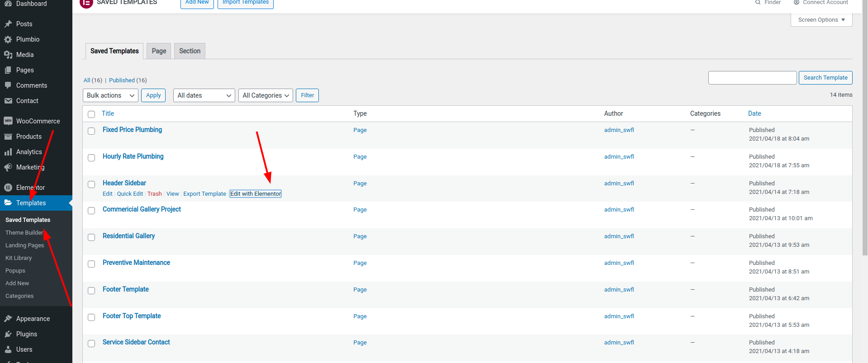
Task: Click the WooCommerce logo icon
Action: 8,121
